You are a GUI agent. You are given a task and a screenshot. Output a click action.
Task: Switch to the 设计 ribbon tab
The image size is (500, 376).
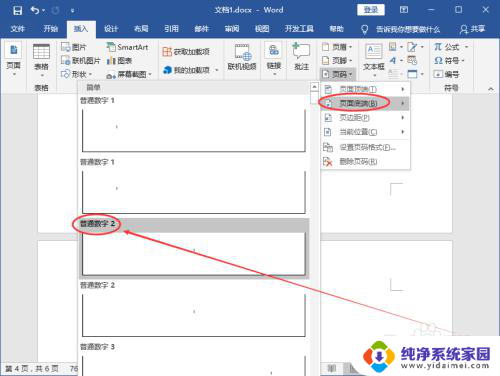[111, 29]
